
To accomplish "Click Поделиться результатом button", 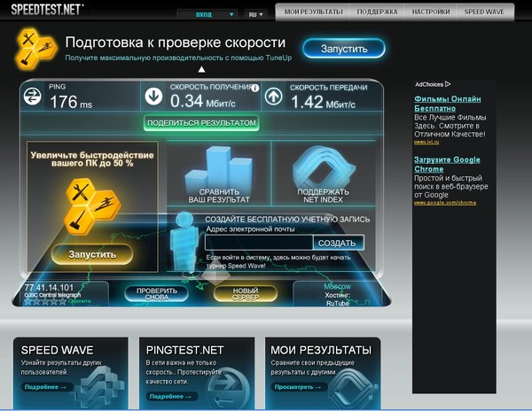I will coord(201,123).
